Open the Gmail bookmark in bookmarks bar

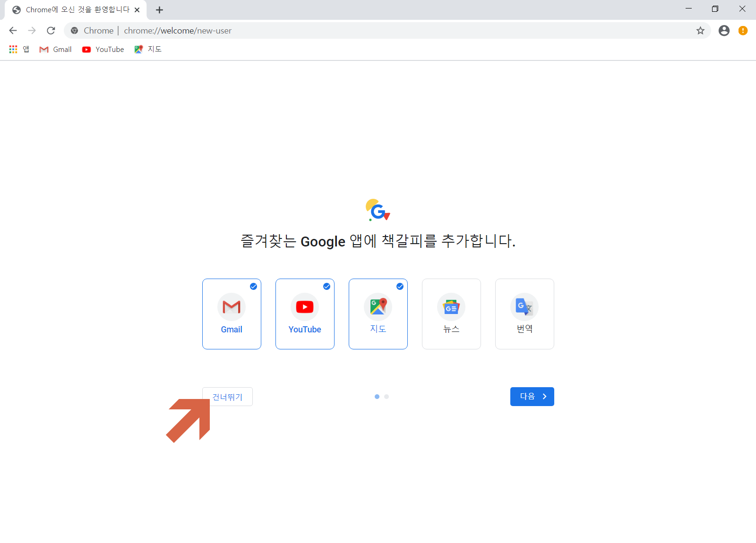point(56,49)
